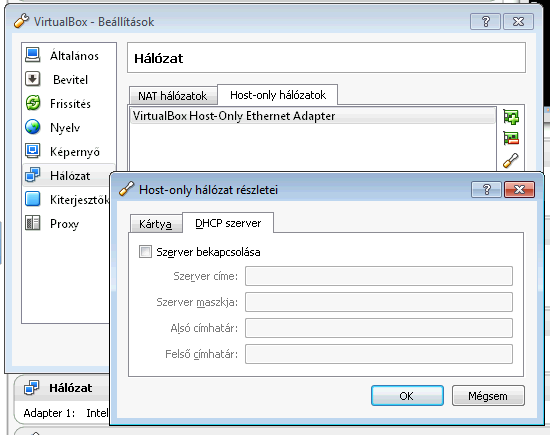Click the Alsó címhatár input field
The height and width of the screenshot is (435, 550).
[x=379, y=328]
